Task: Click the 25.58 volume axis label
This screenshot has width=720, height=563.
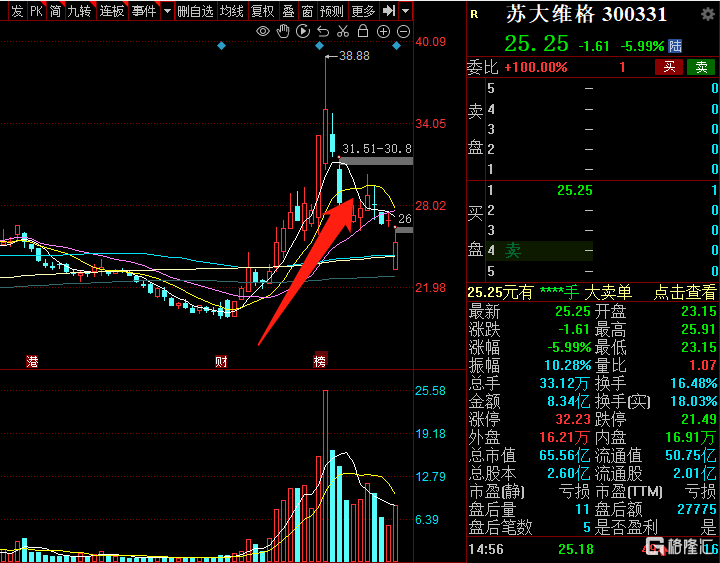Action: (430, 391)
